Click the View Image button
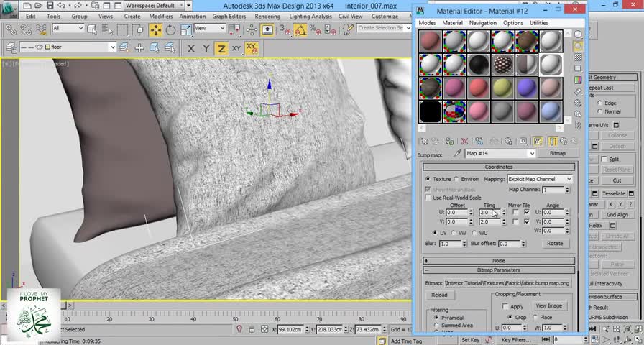The width and height of the screenshot is (644, 345). [548, 306]
